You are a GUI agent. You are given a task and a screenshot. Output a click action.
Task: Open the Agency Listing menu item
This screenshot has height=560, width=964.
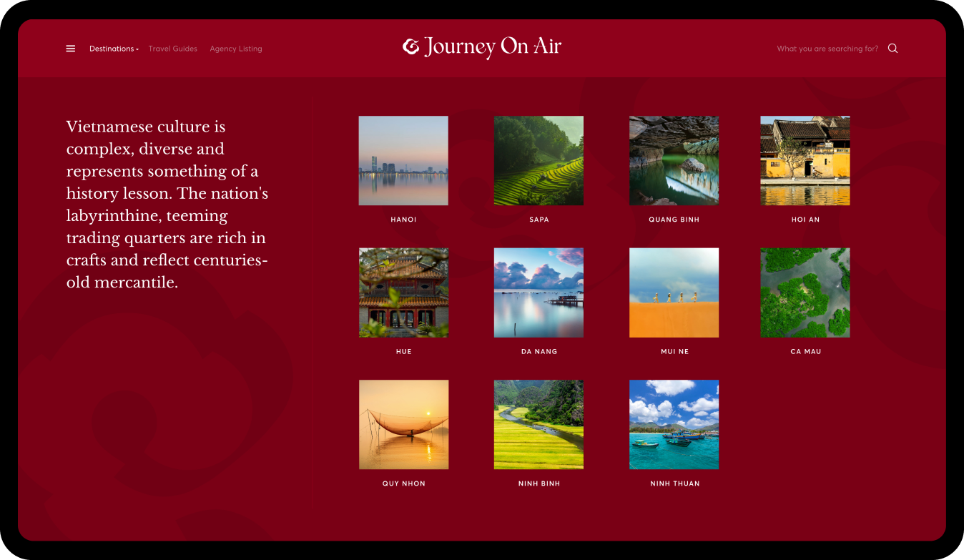tap(236, 49)
